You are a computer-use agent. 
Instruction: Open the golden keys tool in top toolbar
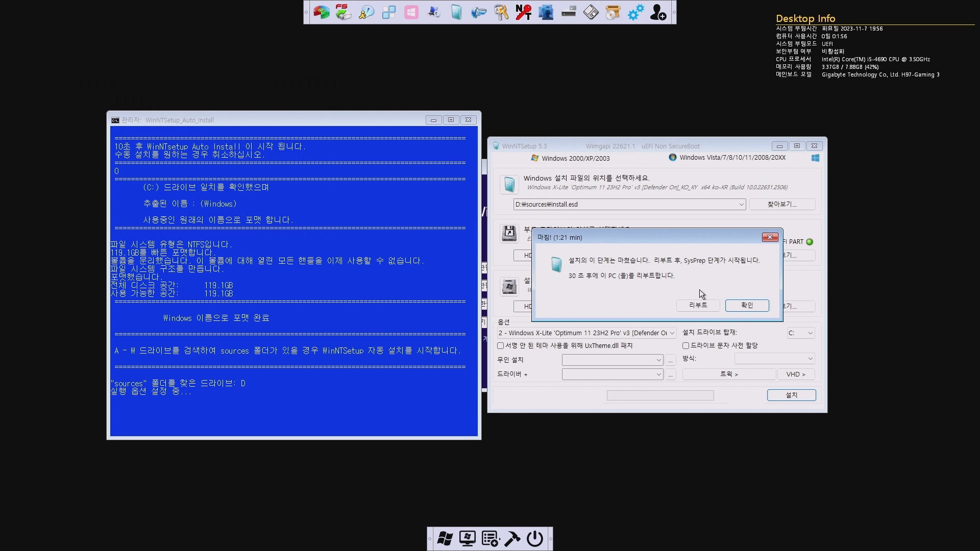501,12
